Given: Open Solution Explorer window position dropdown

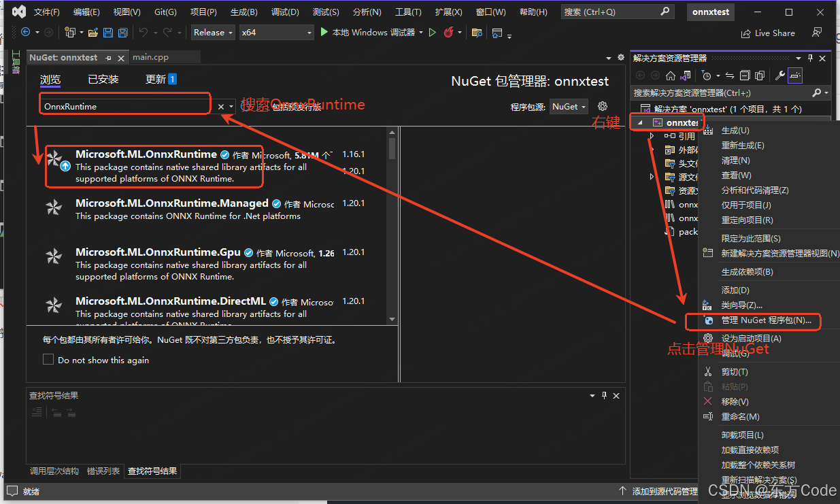Looking at the screenshot, I should coord(798,58).
